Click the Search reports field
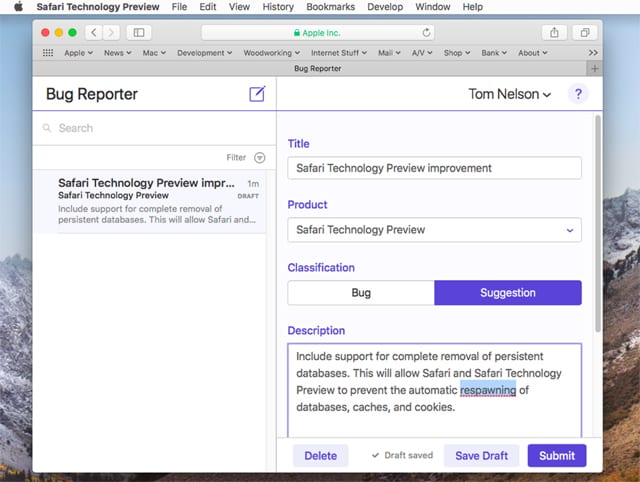 [x=150, y=128]
